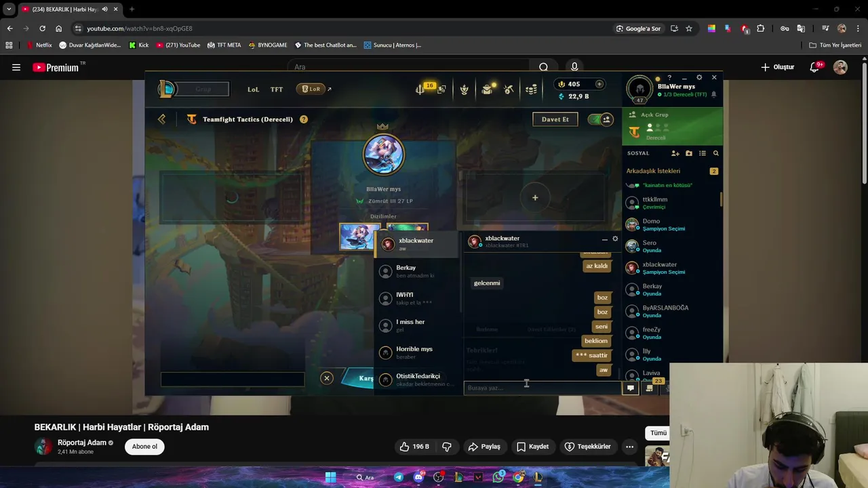868x488 pixels.
Task: Open Chrome three-dot main menu
Action: (x=858, y=28)
